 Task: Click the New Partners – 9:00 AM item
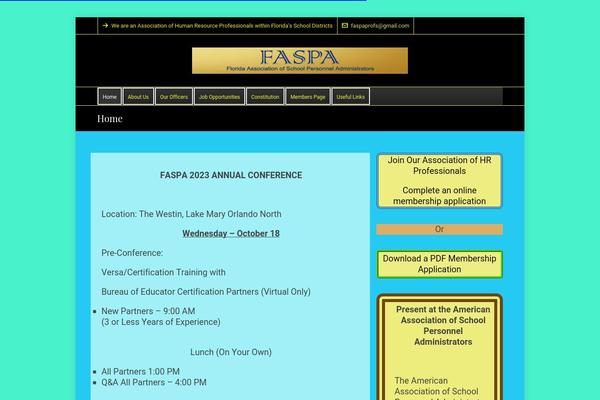148,311
